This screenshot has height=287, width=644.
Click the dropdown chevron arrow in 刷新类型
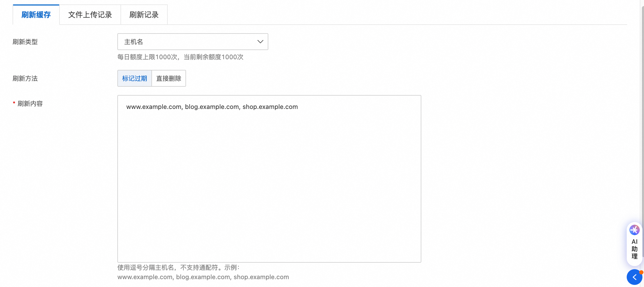point(260,42)
